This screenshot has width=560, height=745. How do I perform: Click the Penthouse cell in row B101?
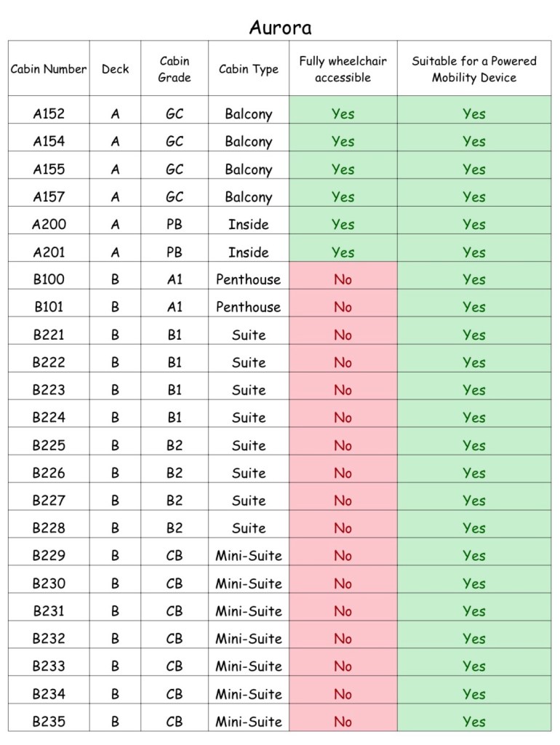tap(248, 307)
